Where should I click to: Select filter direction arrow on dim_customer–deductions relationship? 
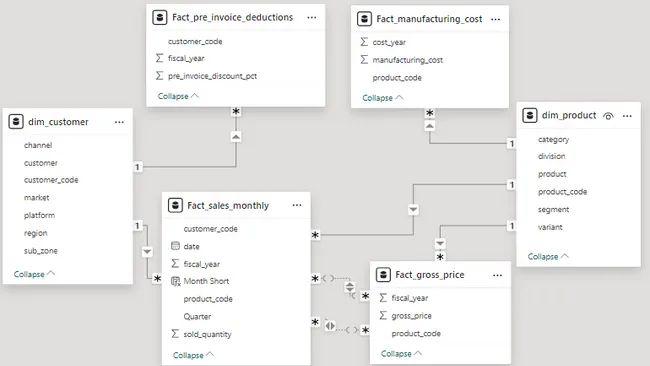click(x=236, y=137)
